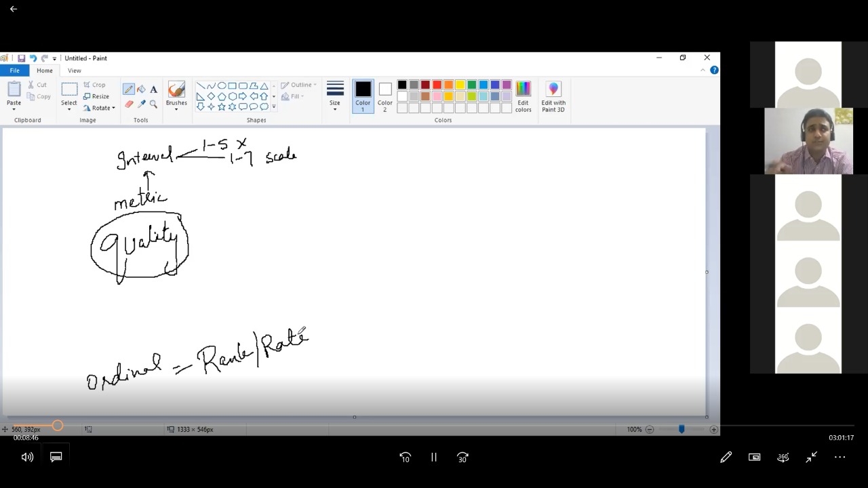
Task: Click the Paint zoom slider handle
Action: 682,429
